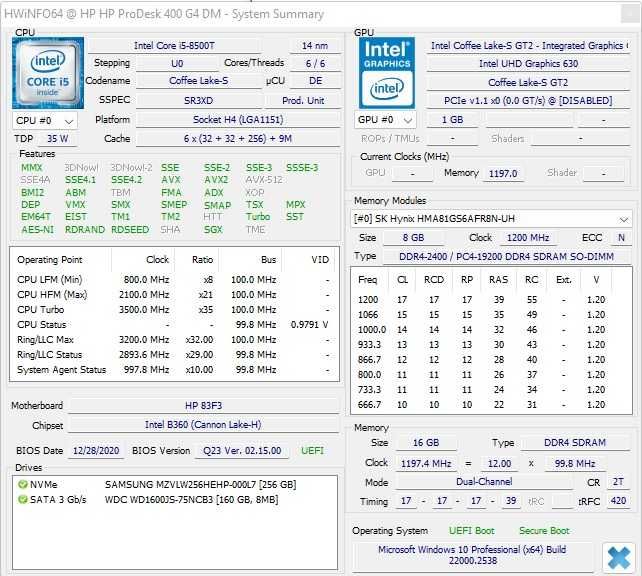The width and height of the screenshot is (642, 576).
Task: Click the Intel Core i5-8500T name field
Action: point(174,46)
